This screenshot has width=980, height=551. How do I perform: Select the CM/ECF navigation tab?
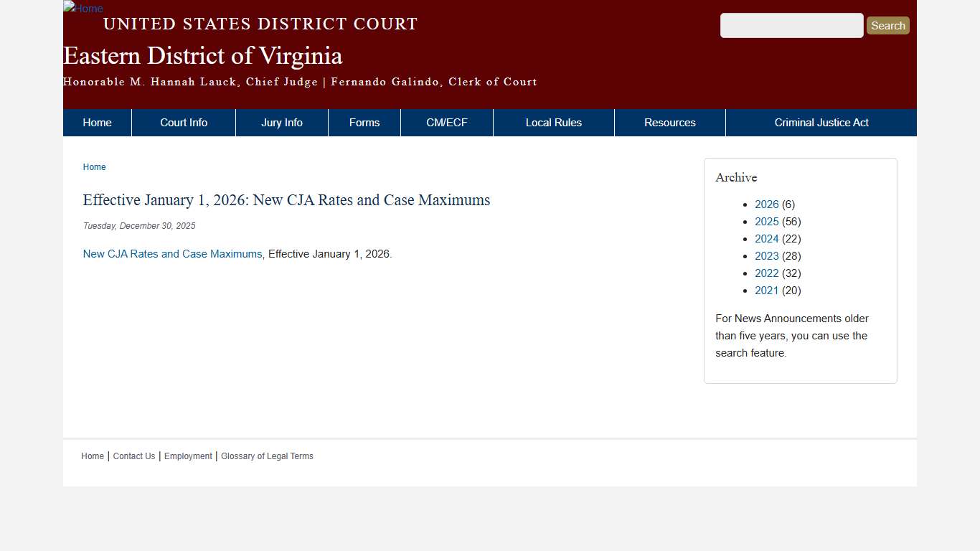(x=446, y=122)
